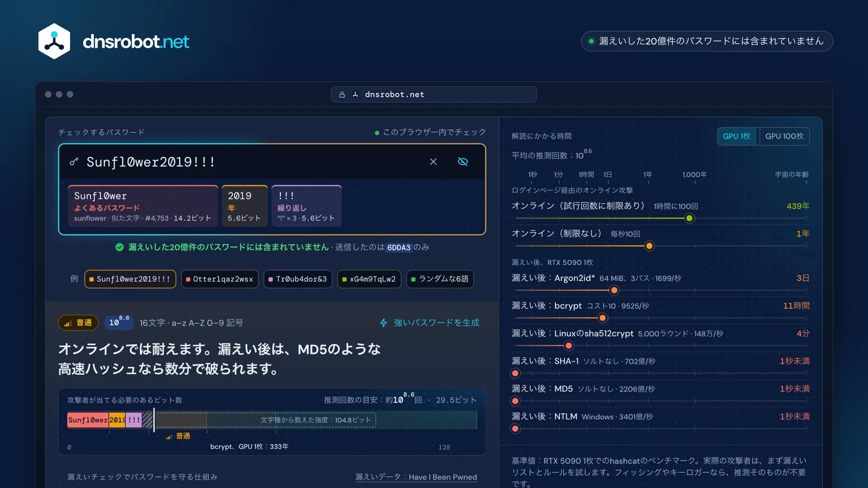Screen dimensions: 868x488
Task: Select example Otter1qaz2wsx
Action: click(x=220, y=279)
